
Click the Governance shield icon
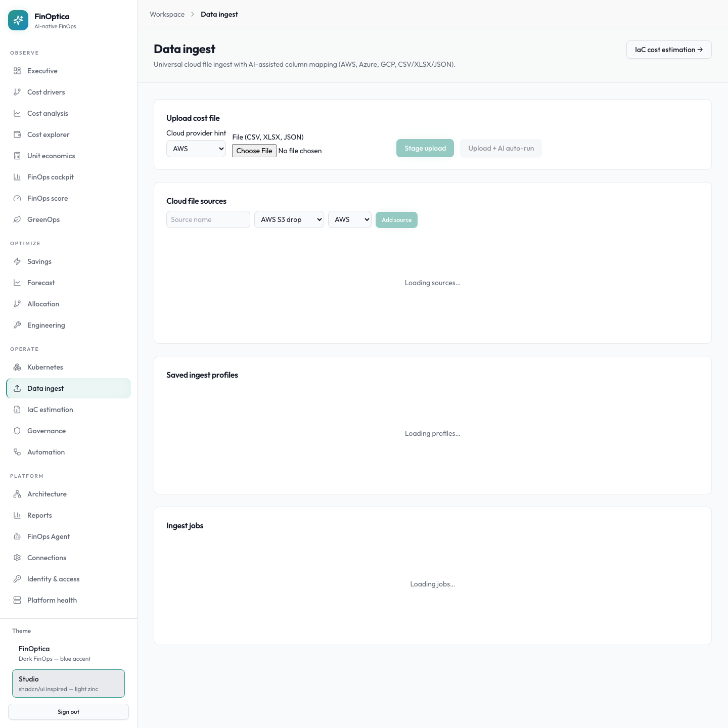point(17,431)
